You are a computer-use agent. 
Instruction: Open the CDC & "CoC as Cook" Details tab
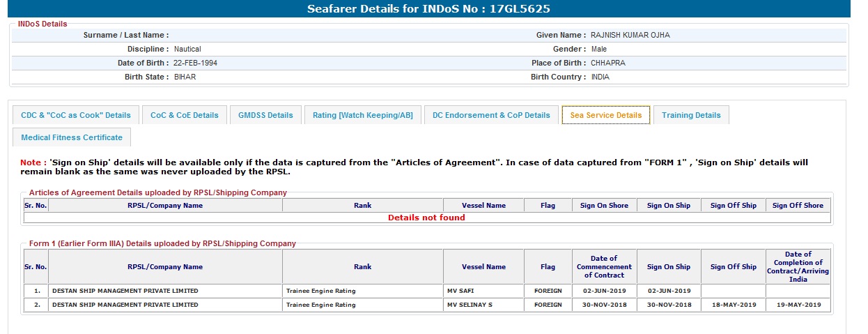click(76, 115)
